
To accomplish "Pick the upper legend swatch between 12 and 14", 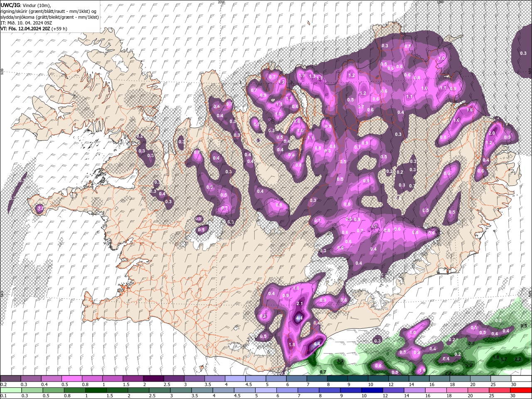I will (x=399, y=379).
